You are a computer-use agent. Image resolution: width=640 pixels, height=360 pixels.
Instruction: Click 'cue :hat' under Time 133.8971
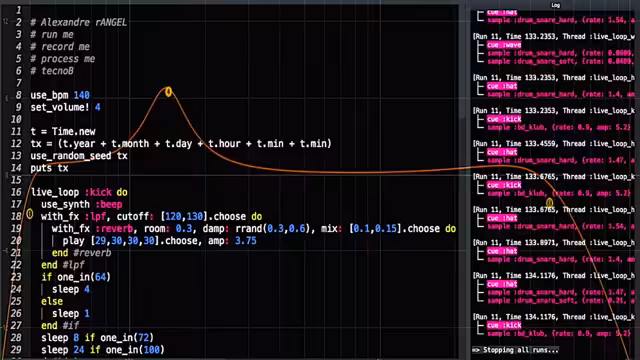tap(502, 251)
